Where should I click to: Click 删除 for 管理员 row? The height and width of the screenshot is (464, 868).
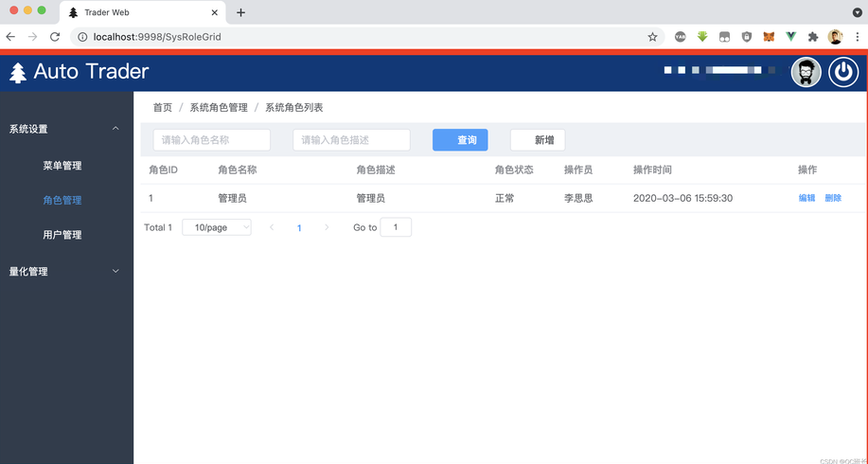[x=833, y=198]
